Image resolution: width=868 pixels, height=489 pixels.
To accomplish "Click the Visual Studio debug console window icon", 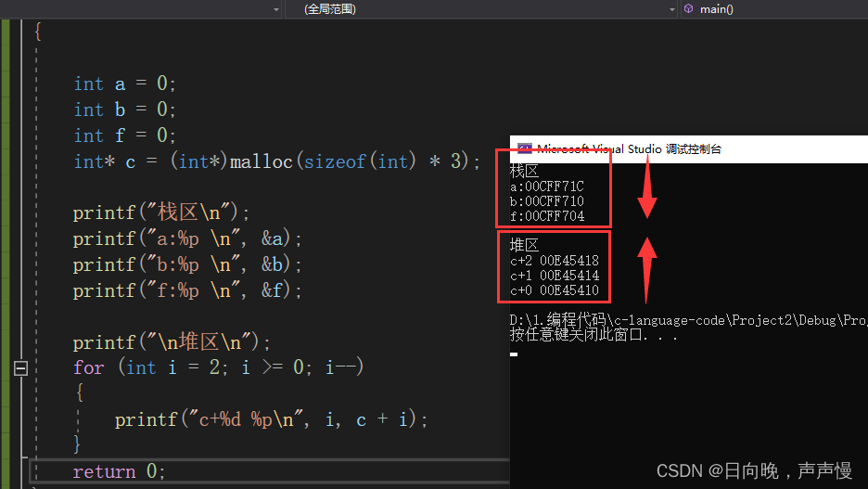I will point(524,148).
